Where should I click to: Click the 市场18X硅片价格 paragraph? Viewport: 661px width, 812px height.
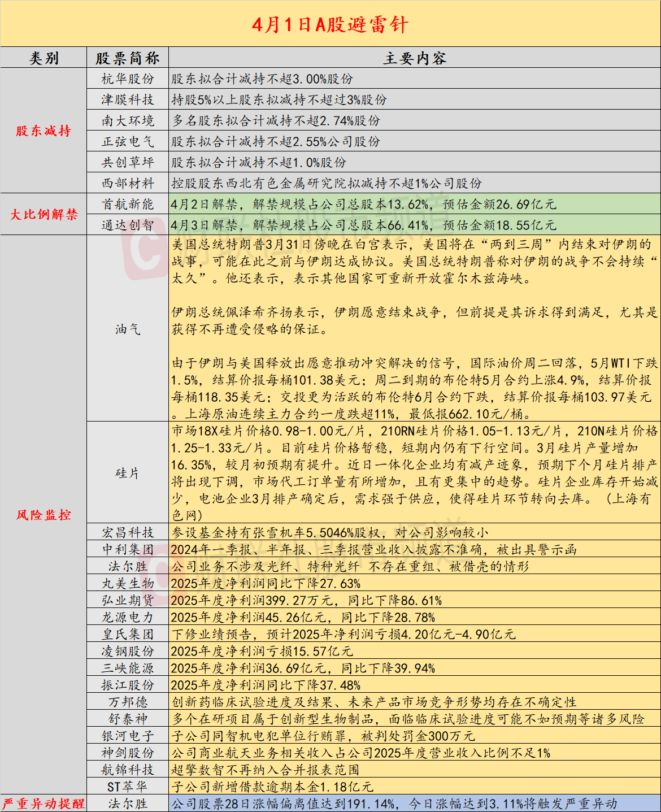tap(415, 473)
